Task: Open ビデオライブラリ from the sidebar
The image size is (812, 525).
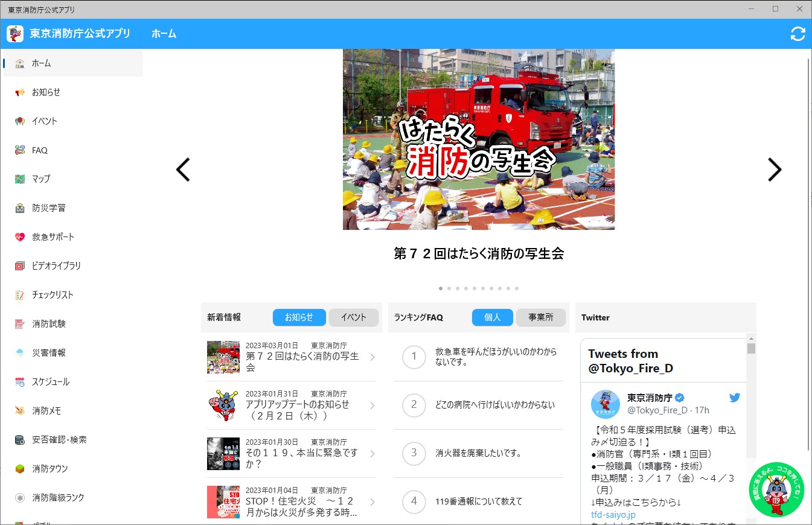Action: 72,266
